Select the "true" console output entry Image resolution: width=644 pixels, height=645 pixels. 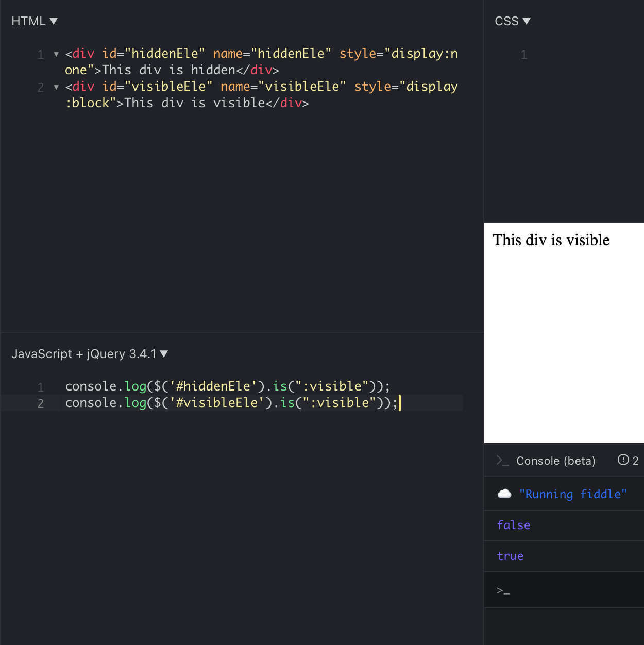(x=510, y=556)
